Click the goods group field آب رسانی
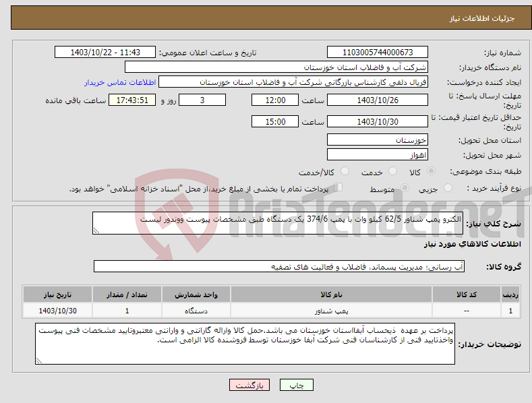This screenshot has width=532, height=403. pyautogui.click(x=279, y=266)
